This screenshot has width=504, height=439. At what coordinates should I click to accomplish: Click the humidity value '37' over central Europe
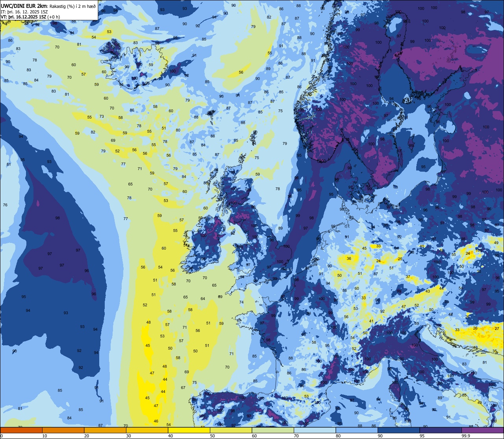pyautogui.click(x=408, y=277)
